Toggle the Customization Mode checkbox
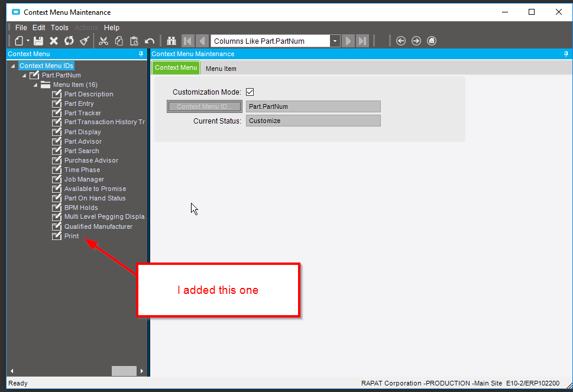Screen dimensions: 573x392 coord(250,92)
